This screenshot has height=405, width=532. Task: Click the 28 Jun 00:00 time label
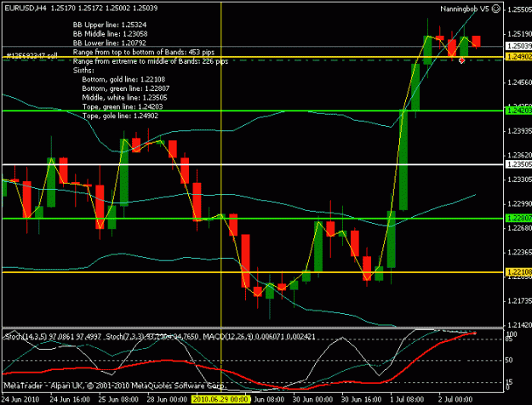(x=168, y=399)
